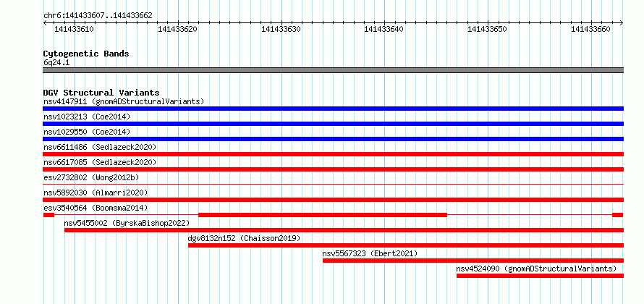Select the short right segment of esv3540564

point(618,215)
